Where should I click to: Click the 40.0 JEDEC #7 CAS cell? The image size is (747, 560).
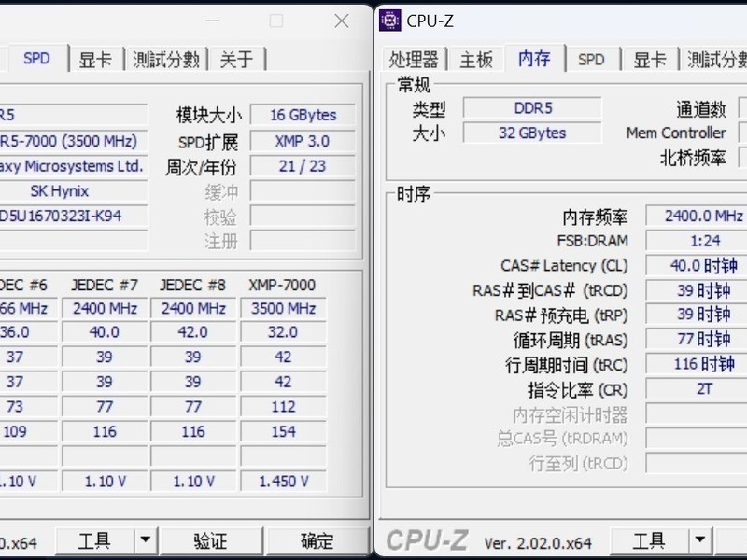(105, 332)
